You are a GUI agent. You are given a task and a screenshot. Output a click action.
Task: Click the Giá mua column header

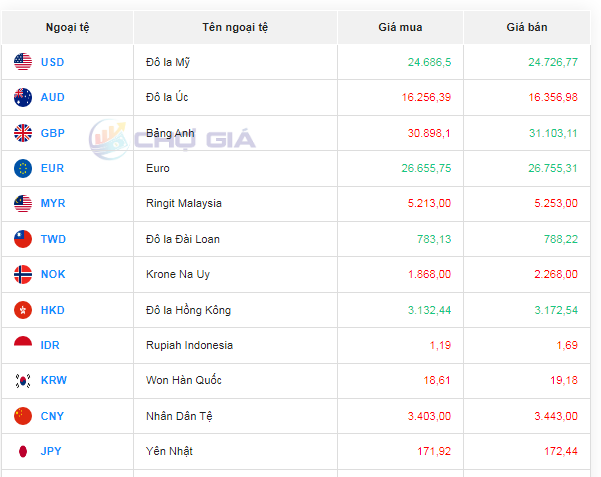(x=400, y=27)
